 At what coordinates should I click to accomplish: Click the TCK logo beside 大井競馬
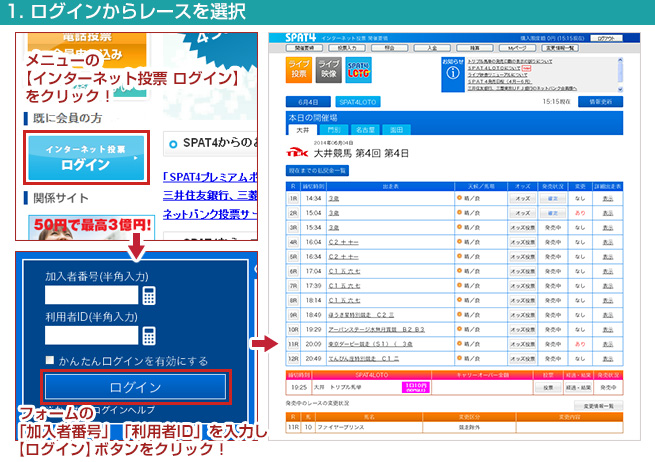(297, 153)
